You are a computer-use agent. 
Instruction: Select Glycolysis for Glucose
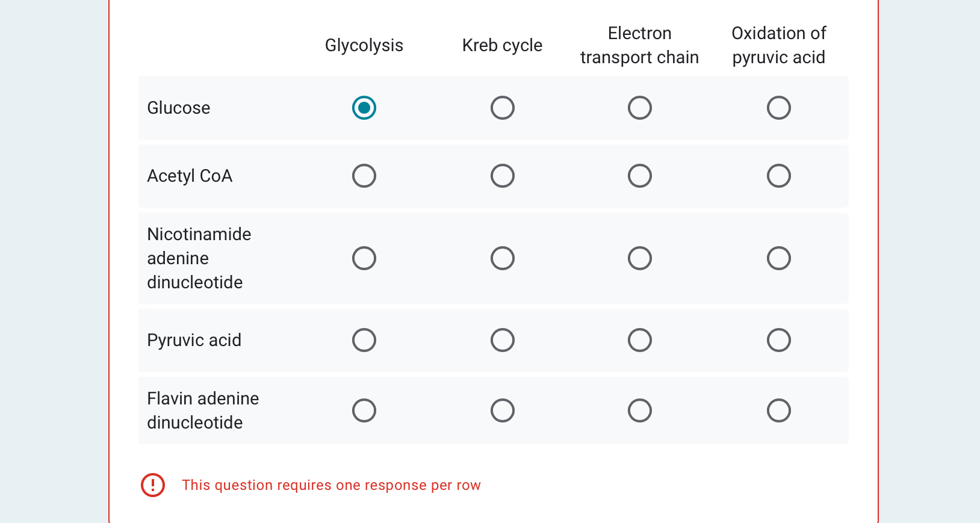point(364,108)
